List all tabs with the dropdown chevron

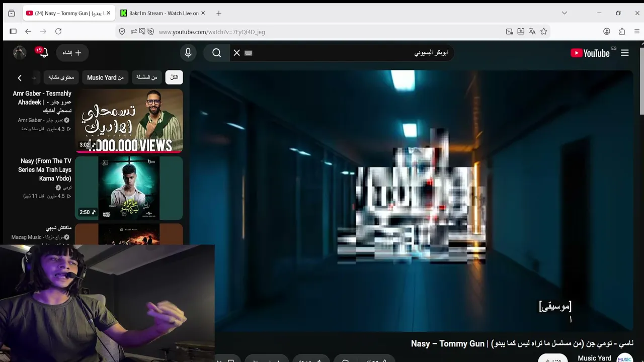(x=565, y=13)
